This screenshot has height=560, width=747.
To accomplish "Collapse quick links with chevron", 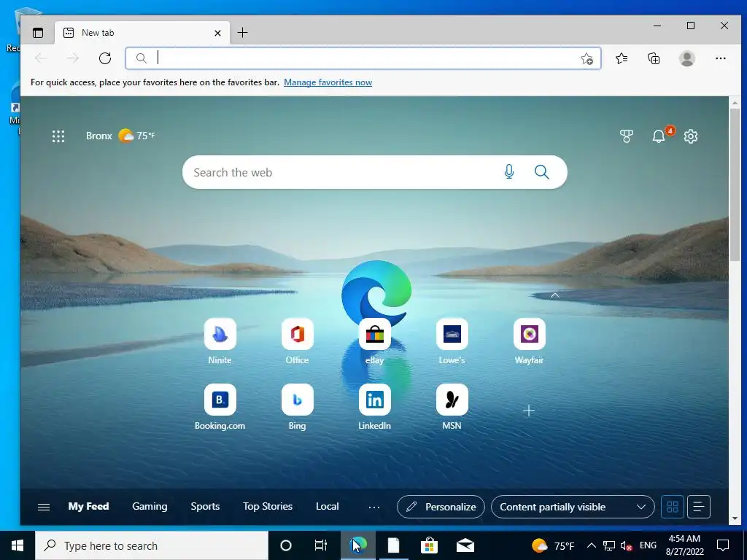I will pyautogui.click(x=554, y=295).
